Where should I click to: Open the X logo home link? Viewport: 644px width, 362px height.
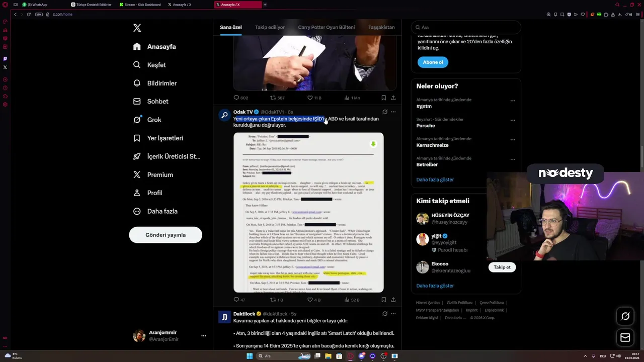[x=137, y=28]
